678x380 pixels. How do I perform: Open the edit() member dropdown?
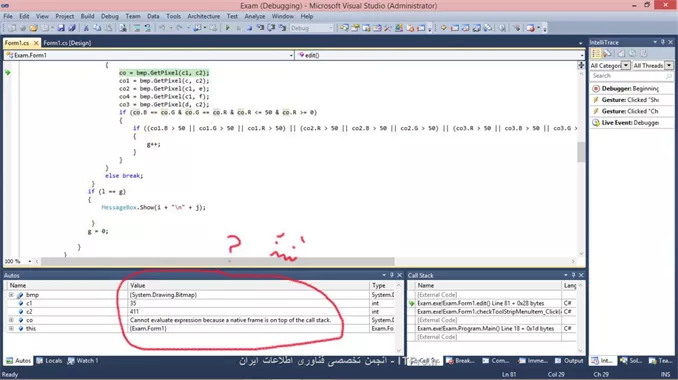[x=582, y=55]
